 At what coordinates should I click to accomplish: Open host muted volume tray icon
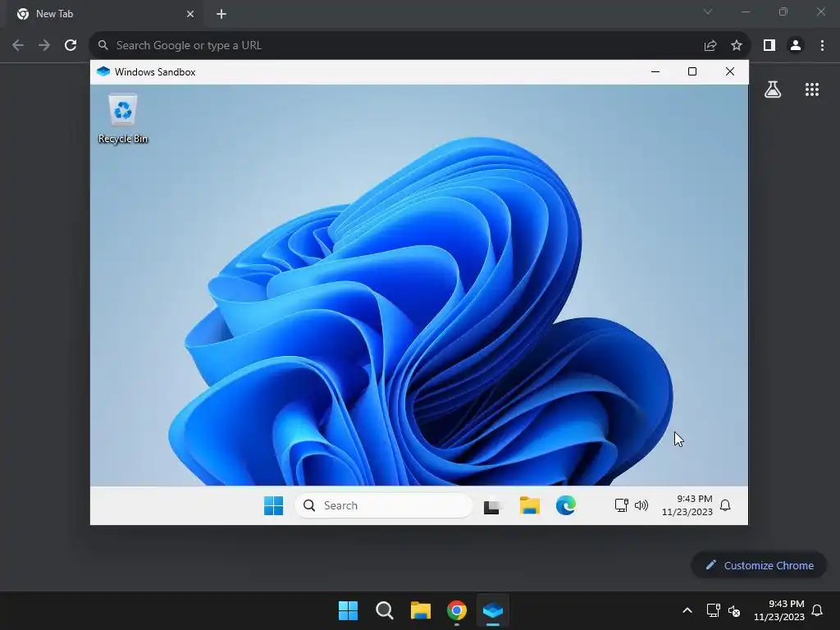click(x=734, y=610)
